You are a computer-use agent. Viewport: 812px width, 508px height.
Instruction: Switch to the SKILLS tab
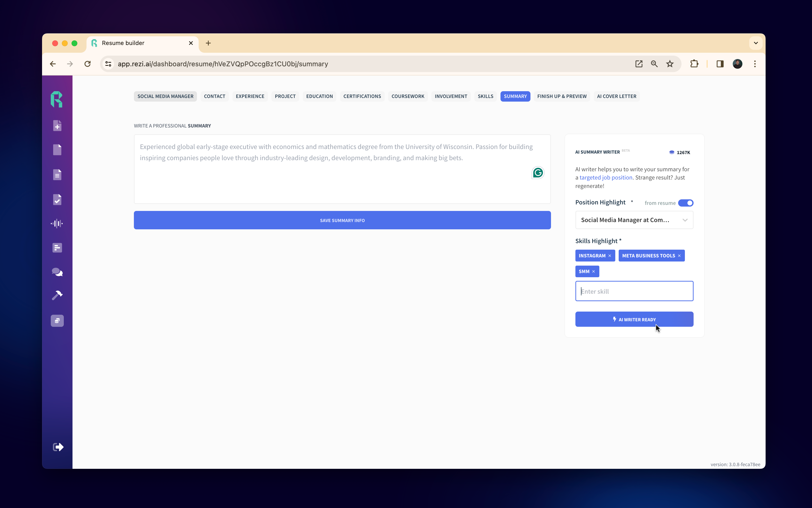point(486,97)
